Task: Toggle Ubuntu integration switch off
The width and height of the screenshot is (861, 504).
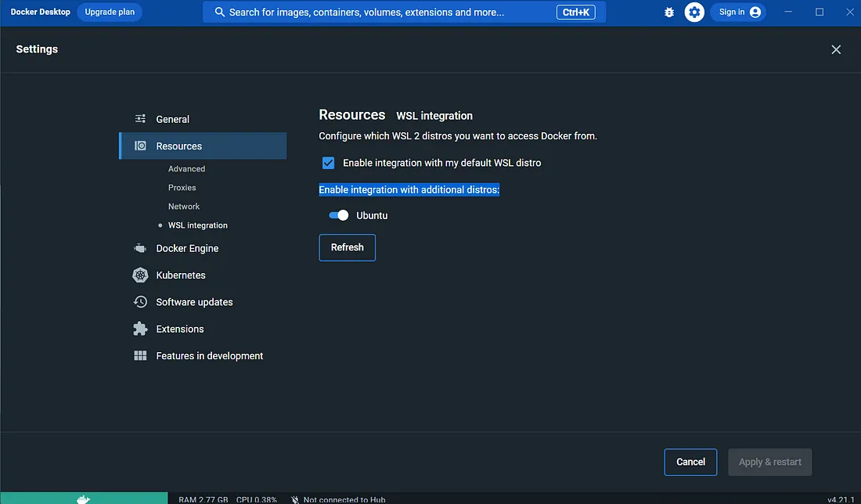Action: (338, 215)
